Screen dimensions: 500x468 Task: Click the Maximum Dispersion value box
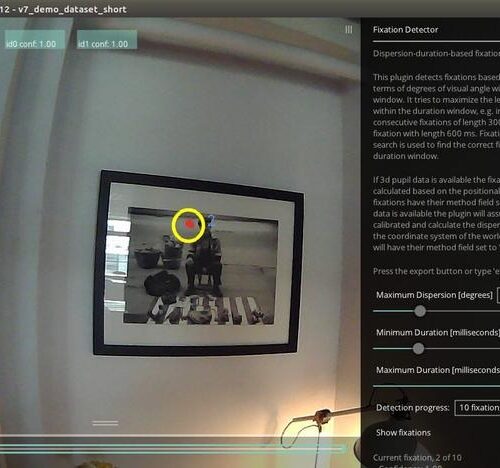498,295
